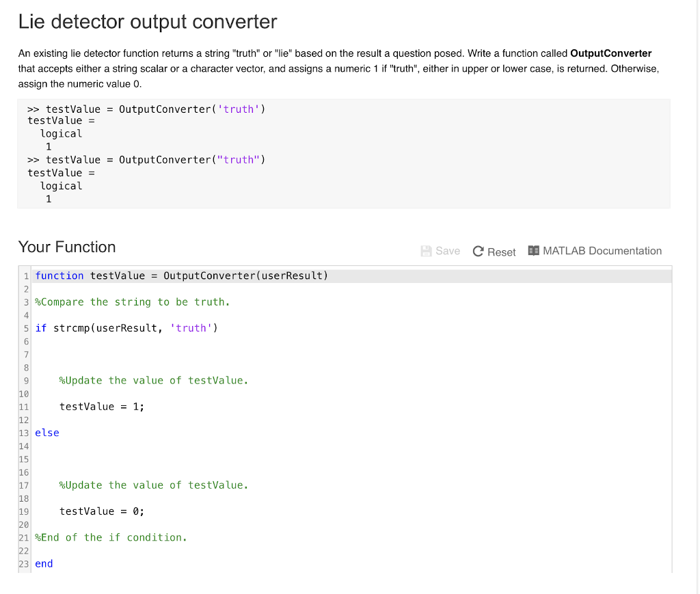Click 'strcmp' in the if statement
700x594 pixels.
pyautogui.click(x=70, y=328)
